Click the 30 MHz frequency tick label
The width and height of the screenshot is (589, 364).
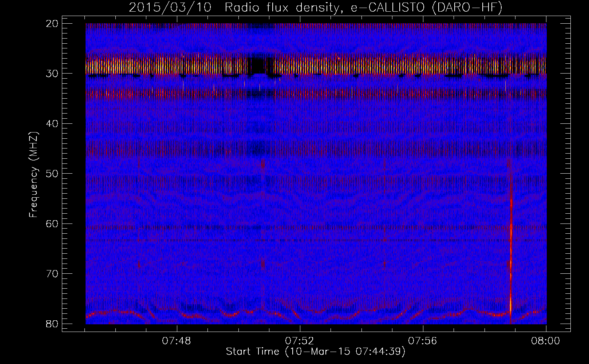click(x=52, y=74)
